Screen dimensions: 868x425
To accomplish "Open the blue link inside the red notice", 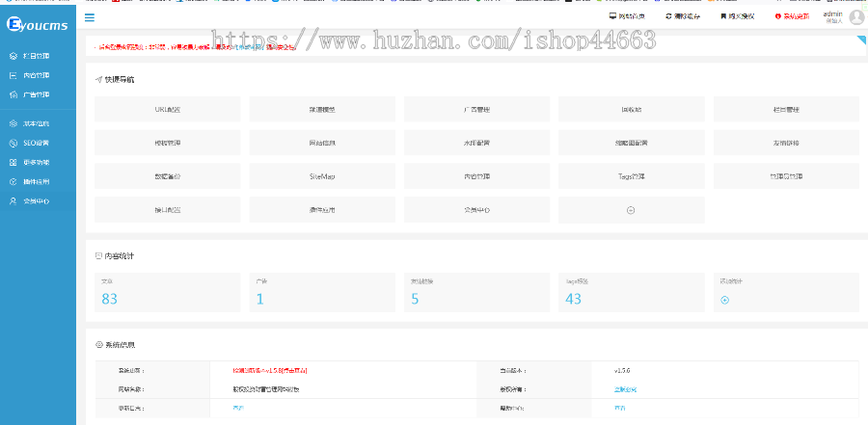I will point(248,47).
